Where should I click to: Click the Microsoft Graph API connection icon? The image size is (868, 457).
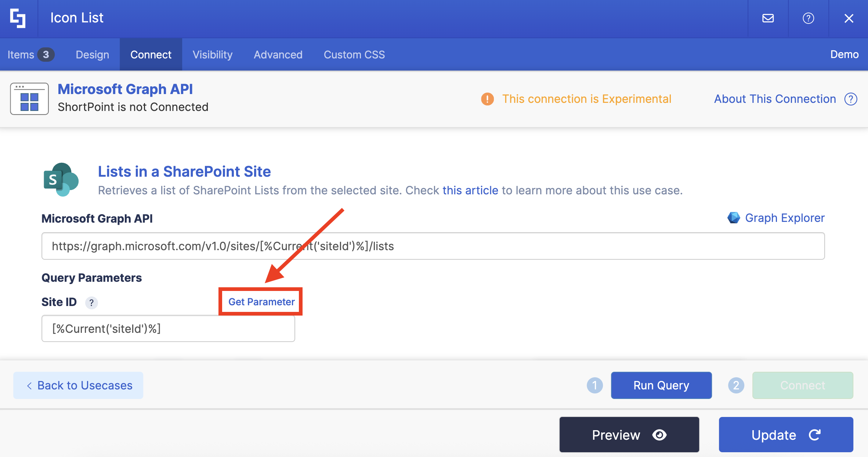29,99
